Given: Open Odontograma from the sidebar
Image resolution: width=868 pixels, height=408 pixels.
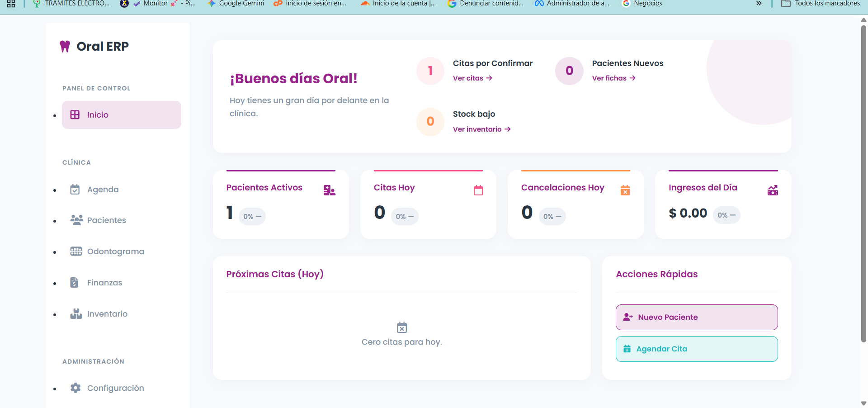Looking at the screenshot, I should (x=115, y=251).
